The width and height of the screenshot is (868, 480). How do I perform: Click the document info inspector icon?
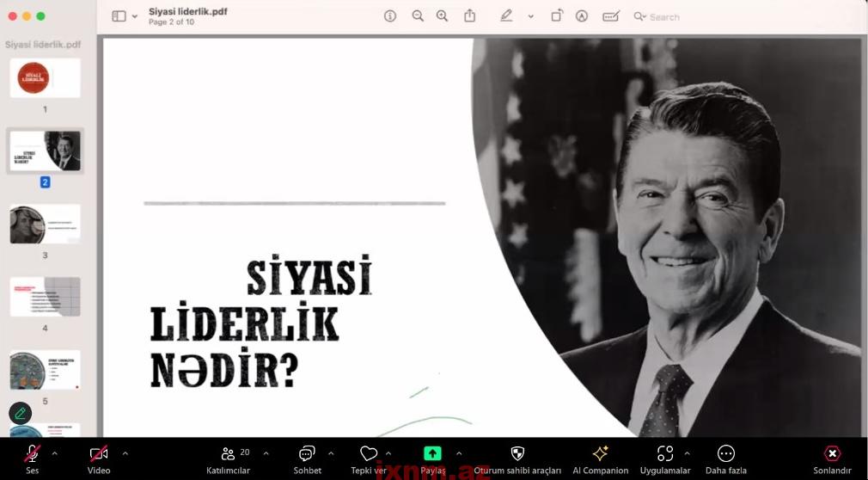(390, 16)
